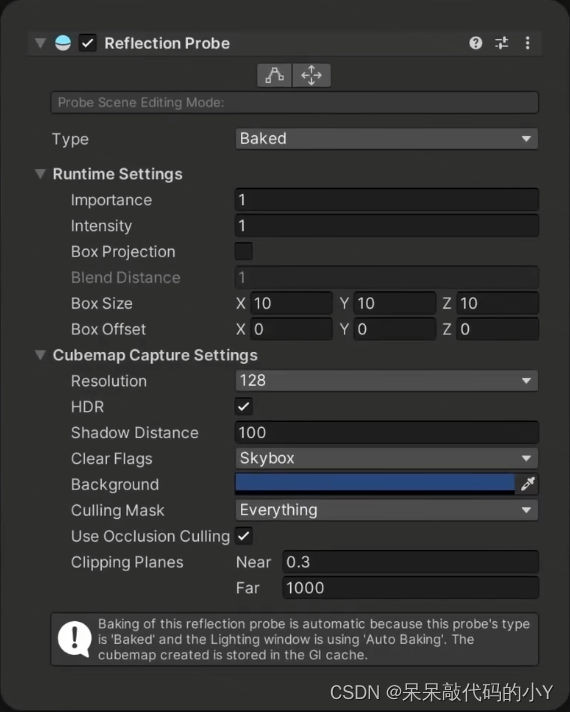The width and height of the screenshot is (570, 712).
Task: Collapse the Cubemap Capture Settings section
Action: click(x=40, y=355)
